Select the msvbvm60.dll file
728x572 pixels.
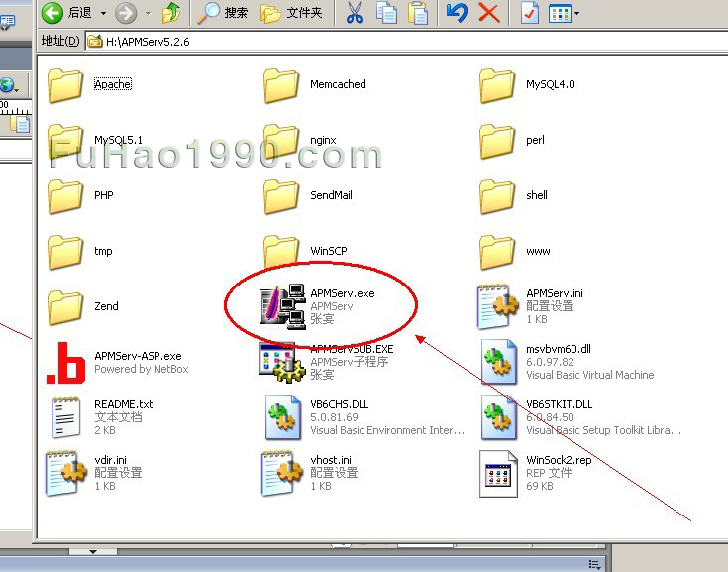tap(567, 363)
